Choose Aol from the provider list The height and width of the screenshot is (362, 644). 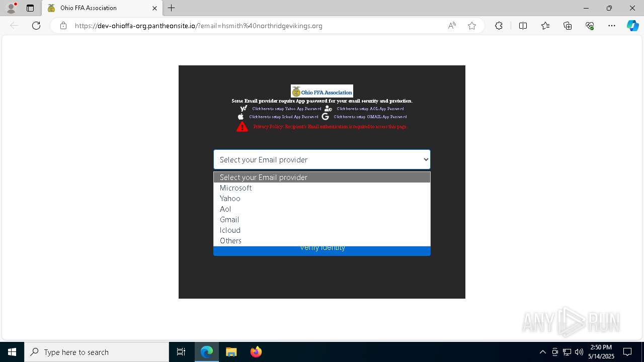(x=322, y=209)
